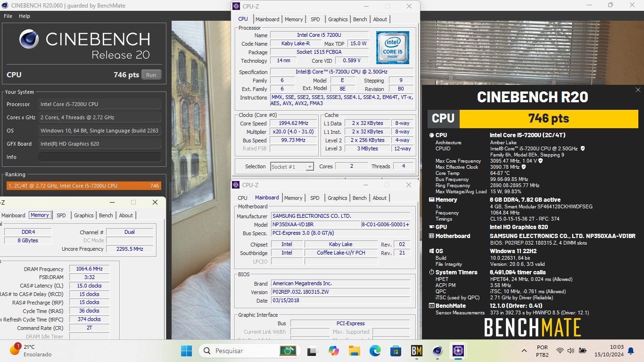Click the volume speaker tray icon

[571, 351]
